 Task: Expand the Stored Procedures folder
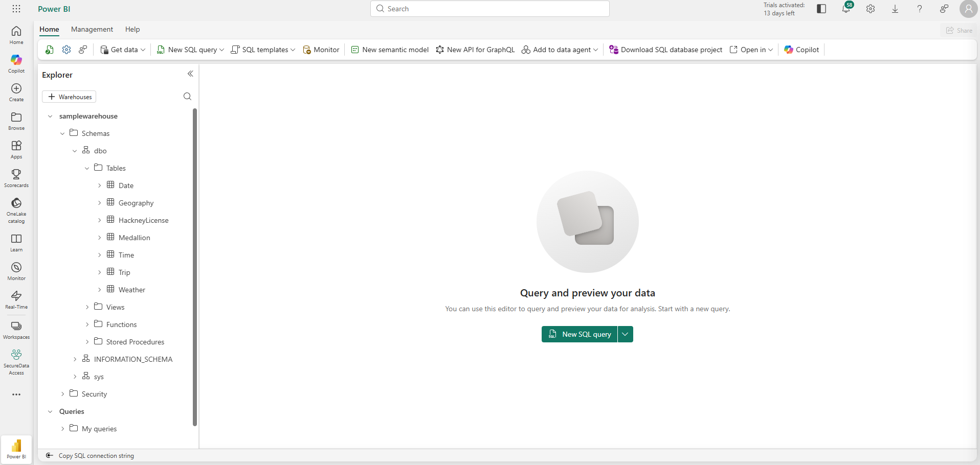pyautogui.click(x=87, y=342)
